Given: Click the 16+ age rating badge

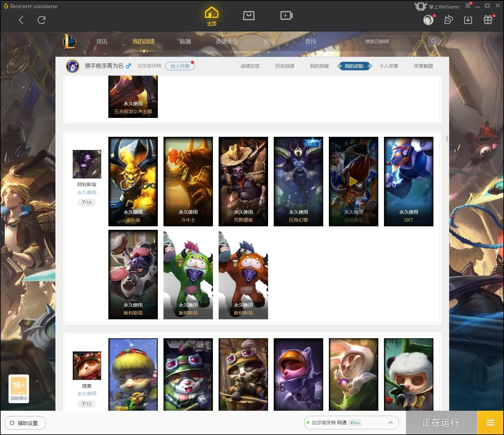Looking at the screenshot, I should click(19, 388).
